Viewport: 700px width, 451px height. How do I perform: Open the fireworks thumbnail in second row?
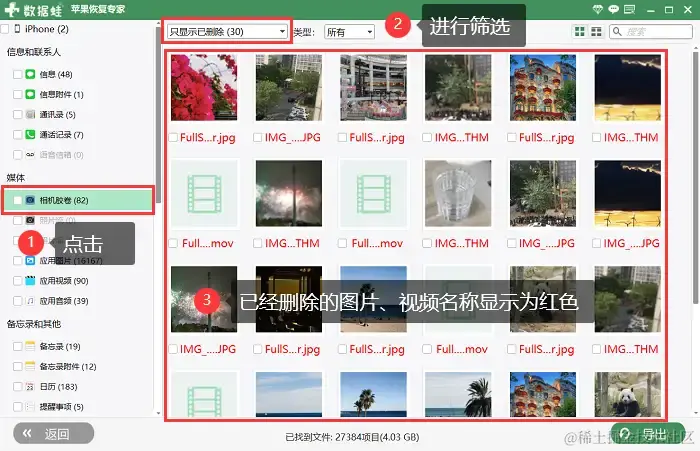point(289,193)
